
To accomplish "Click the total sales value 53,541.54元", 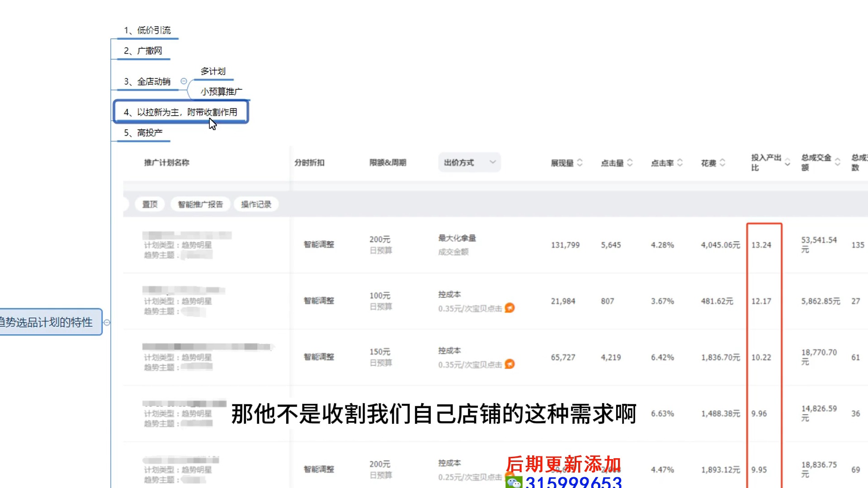I will [x=819, y=244].
